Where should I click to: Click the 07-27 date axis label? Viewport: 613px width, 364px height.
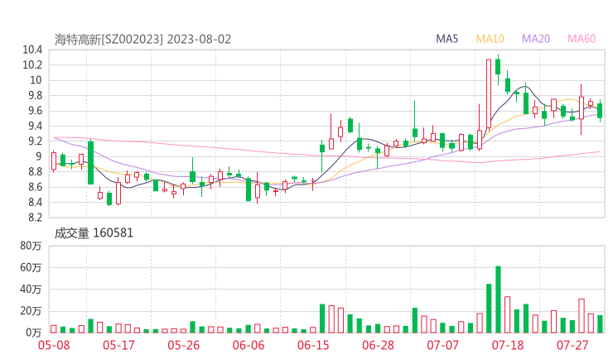tap(572, 346)
